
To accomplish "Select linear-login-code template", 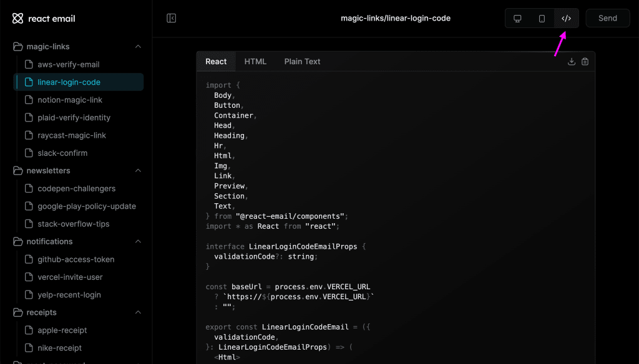I will 79,82.
